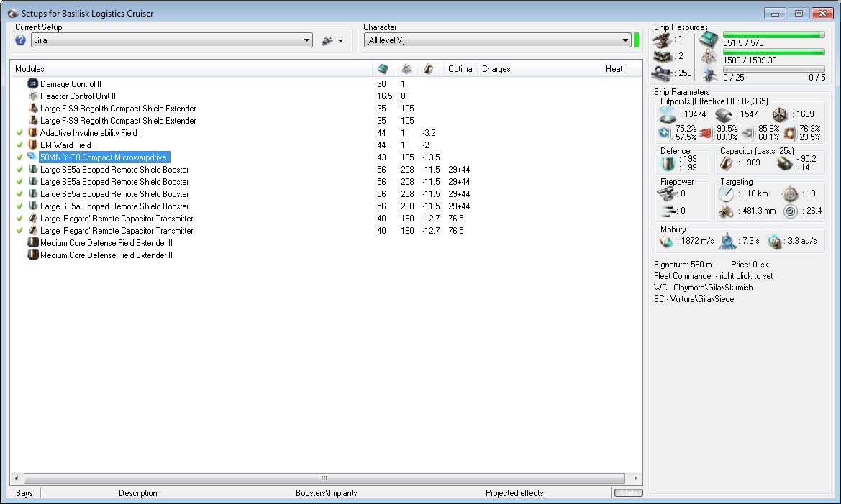Toggle the second Large S95a Remote Shield Booster checkmark
The width and height of the screenshot is (841, 504).
pyautogui.click(x=19, y=182)
